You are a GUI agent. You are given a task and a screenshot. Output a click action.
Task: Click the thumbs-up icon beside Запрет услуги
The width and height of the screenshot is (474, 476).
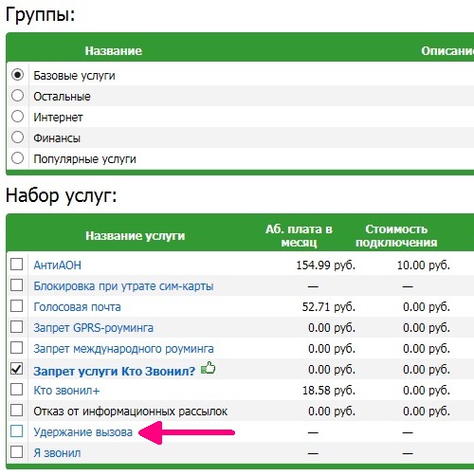(x=209, y=368)
